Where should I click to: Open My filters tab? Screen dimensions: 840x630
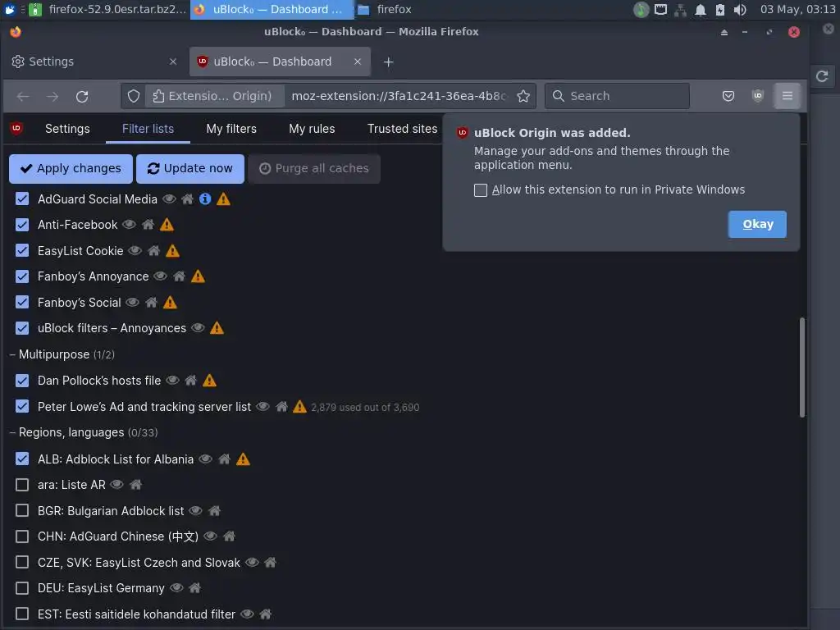pos(231,129)
